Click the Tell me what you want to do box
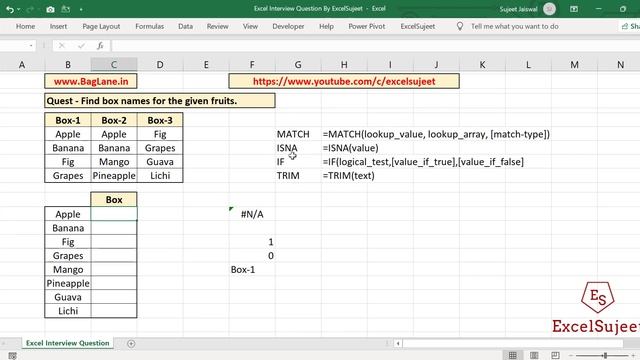640x360 pixels. click(x=514, y=26)
